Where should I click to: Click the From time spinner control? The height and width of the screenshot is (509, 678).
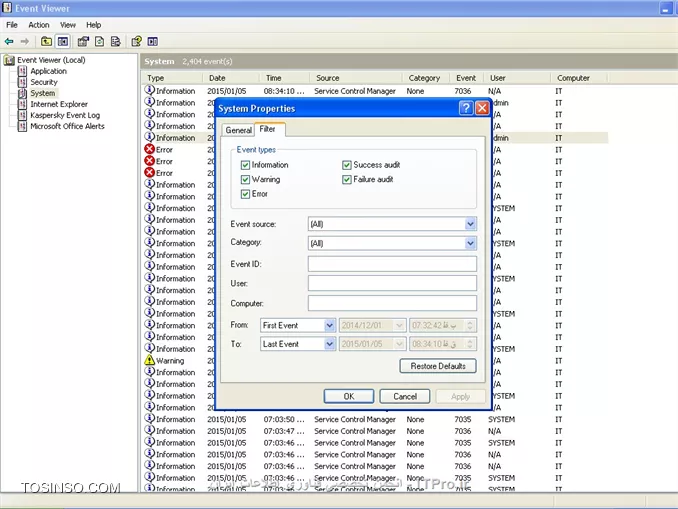click(470, 325)
